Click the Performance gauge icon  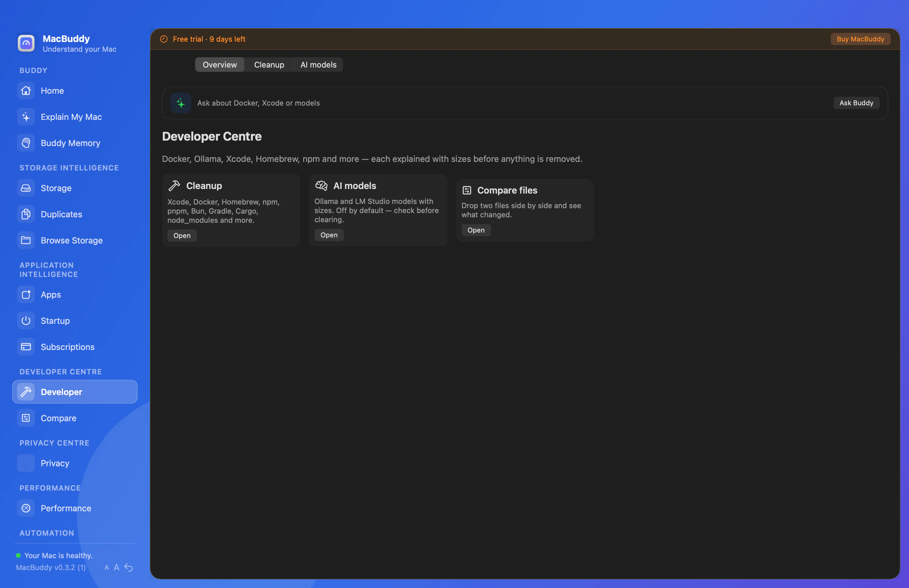[26, 508]
